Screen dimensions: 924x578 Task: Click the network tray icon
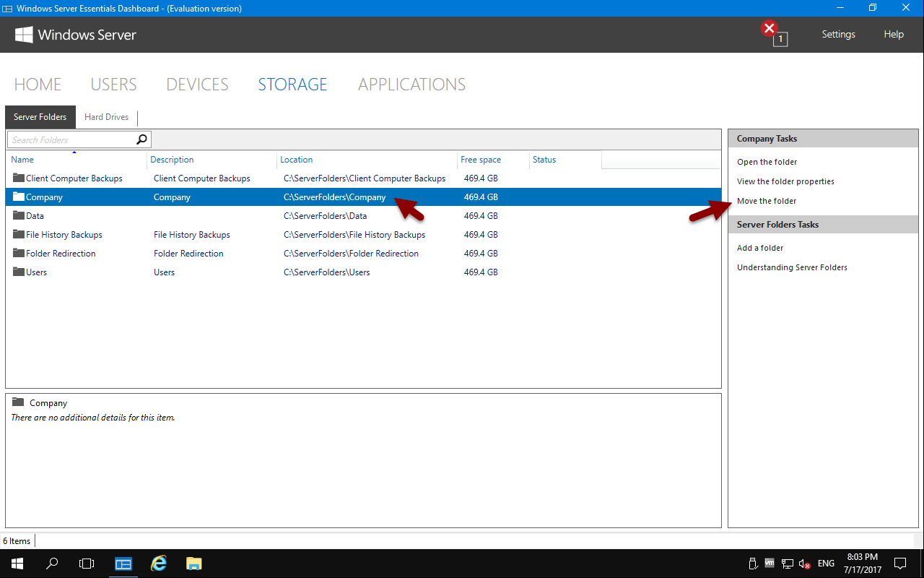click(788, 564)
